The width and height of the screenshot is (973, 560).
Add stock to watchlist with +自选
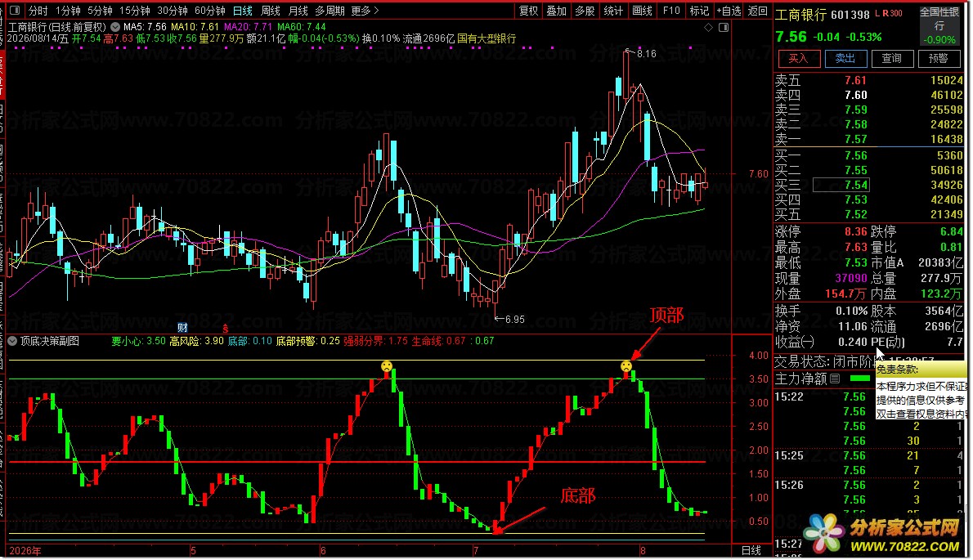pyautogui.click(x=729, y=11)
